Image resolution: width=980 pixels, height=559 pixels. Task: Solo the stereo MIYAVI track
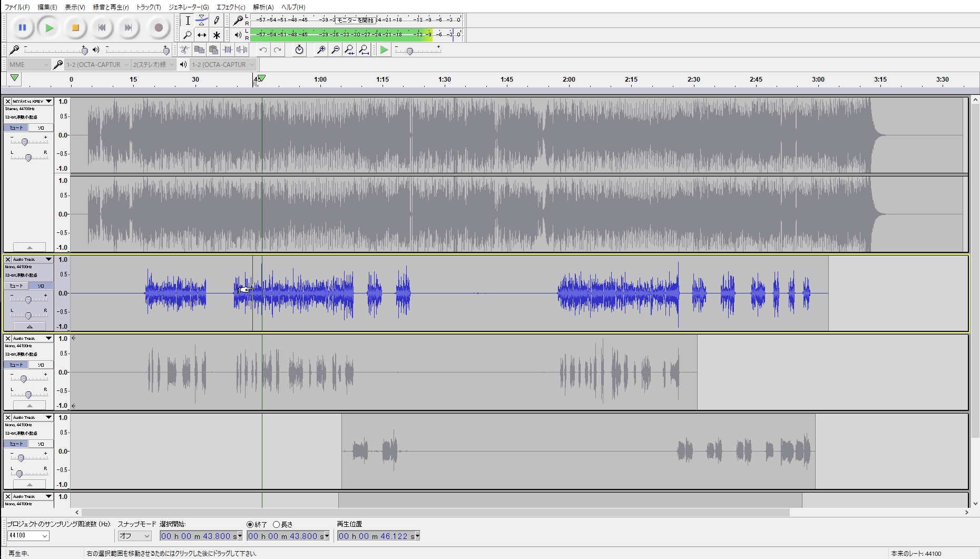41,128
